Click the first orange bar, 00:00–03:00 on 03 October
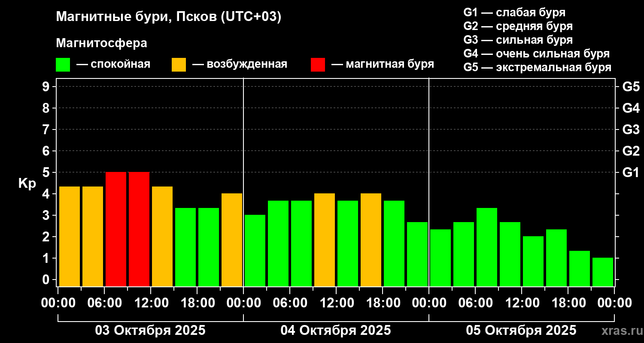 point(70,237)
